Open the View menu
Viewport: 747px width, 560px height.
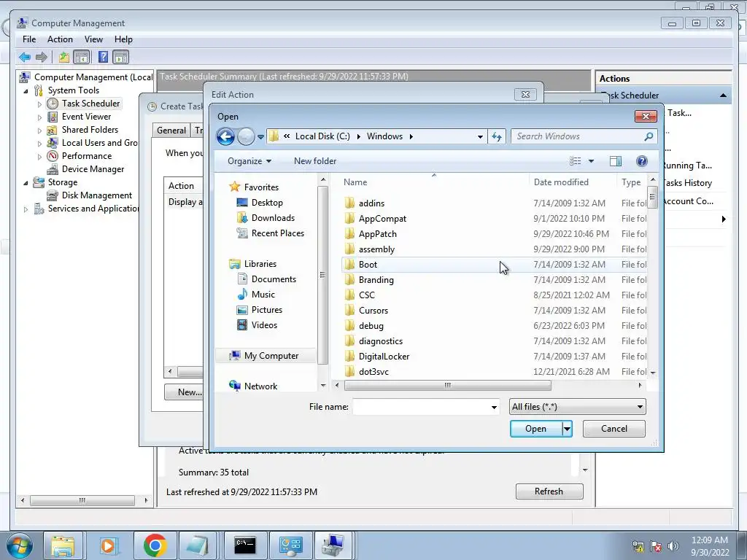(93, 39)
